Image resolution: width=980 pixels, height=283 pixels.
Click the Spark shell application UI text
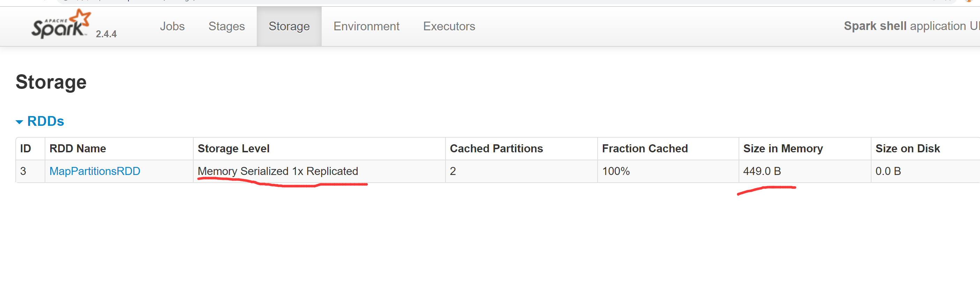[x=912, y=26]
